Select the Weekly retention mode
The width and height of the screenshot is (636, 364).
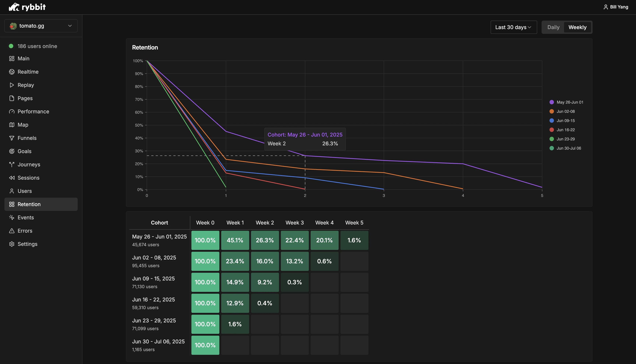[577, 27]
